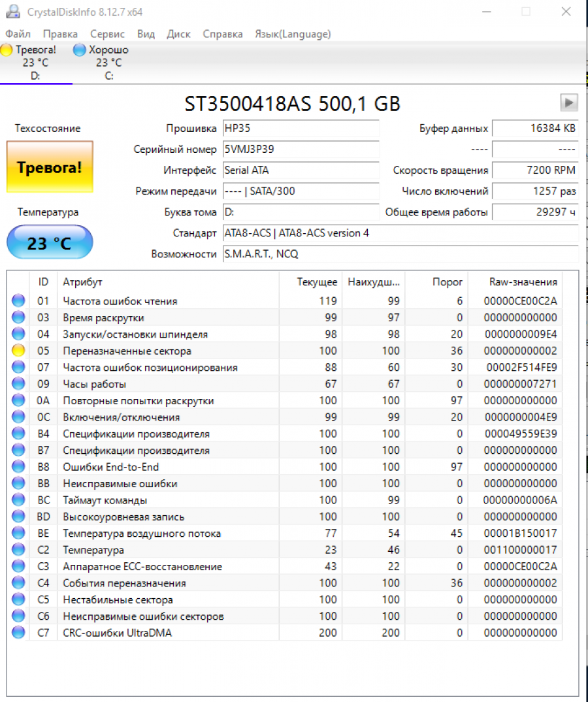Image resolution: width=588 pixels, height=702 pixels.
Task: Select disk D: with Тревога status
Action: 35,63
